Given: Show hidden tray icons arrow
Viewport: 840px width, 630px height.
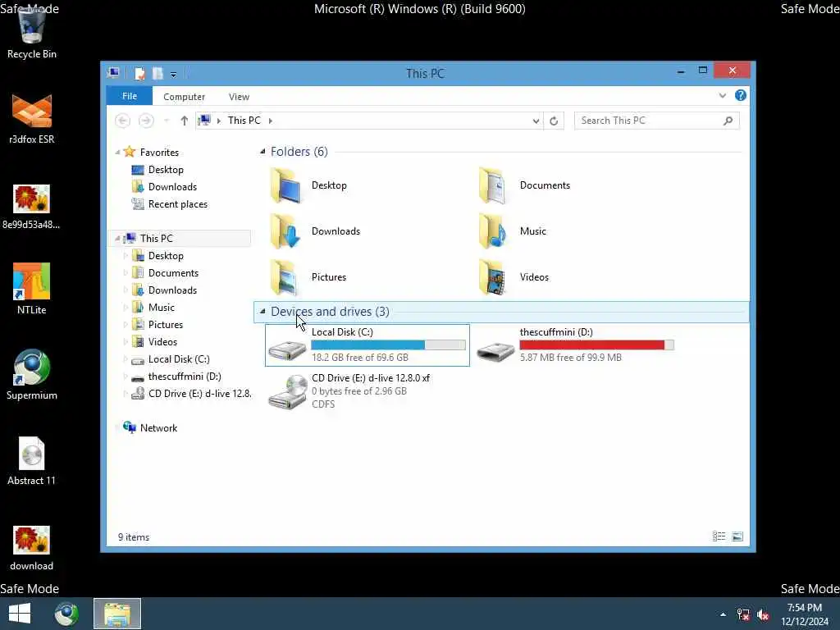Looking at the screenshot, I should 723,614.
